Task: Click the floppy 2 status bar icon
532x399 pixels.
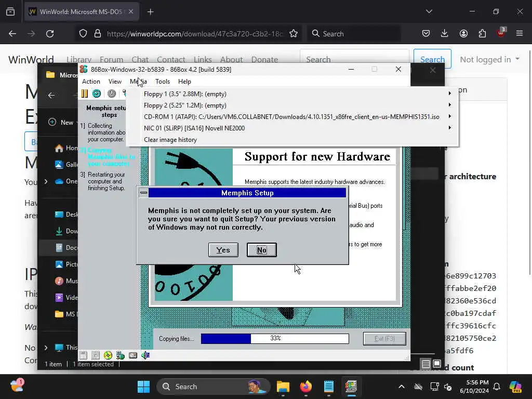Action: (x=96, y=355)
